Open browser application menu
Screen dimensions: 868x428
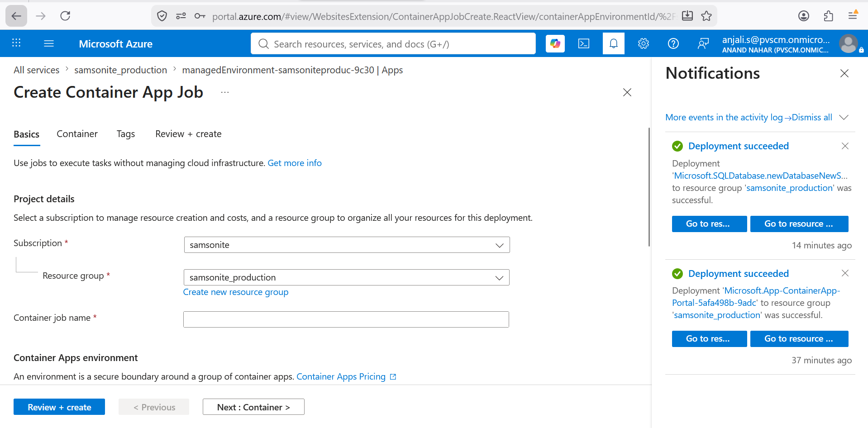(x=853, y=16)
